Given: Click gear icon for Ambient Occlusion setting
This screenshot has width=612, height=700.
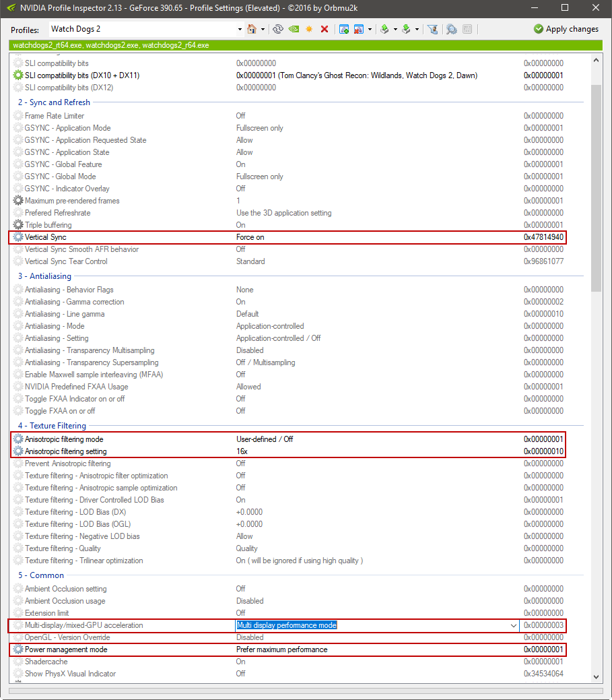Looking at the screenshot, I should tap(18, 589).
